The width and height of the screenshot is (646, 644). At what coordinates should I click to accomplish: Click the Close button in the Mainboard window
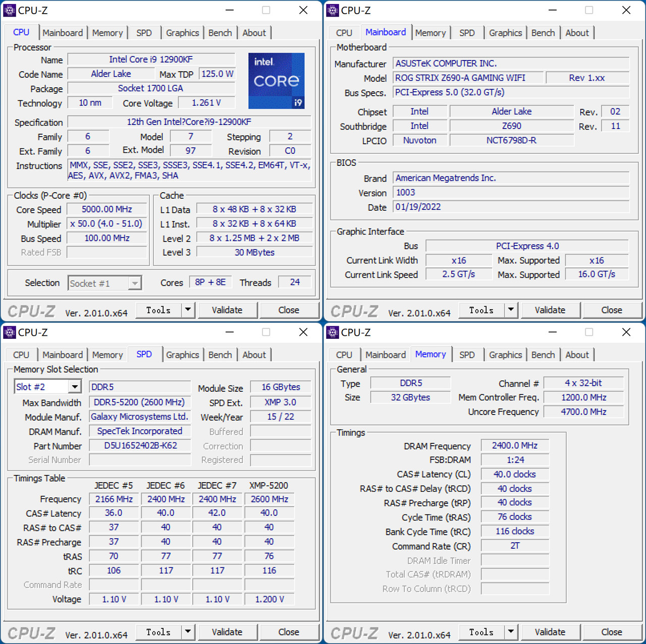(x=611, y=310)
